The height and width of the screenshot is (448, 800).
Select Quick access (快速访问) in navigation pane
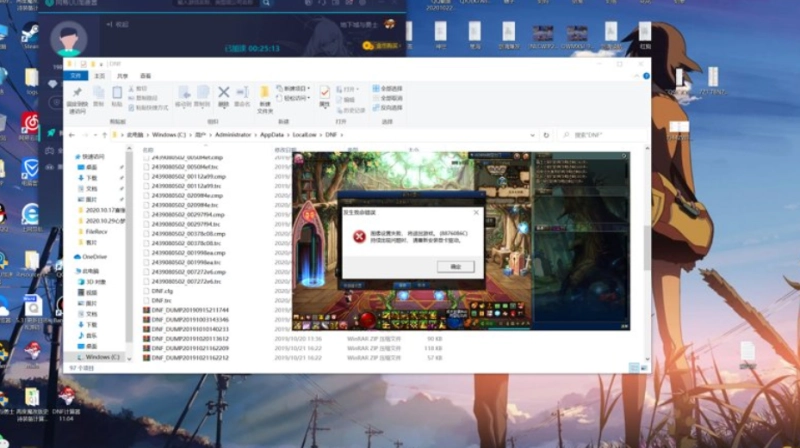tap(90, 157)
